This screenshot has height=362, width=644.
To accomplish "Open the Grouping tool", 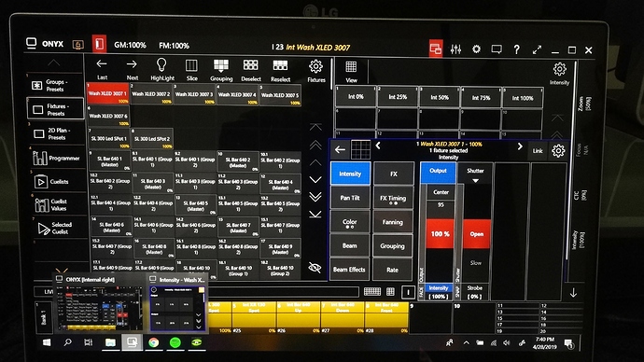I will pyautogui.click(x=221, y=65).
